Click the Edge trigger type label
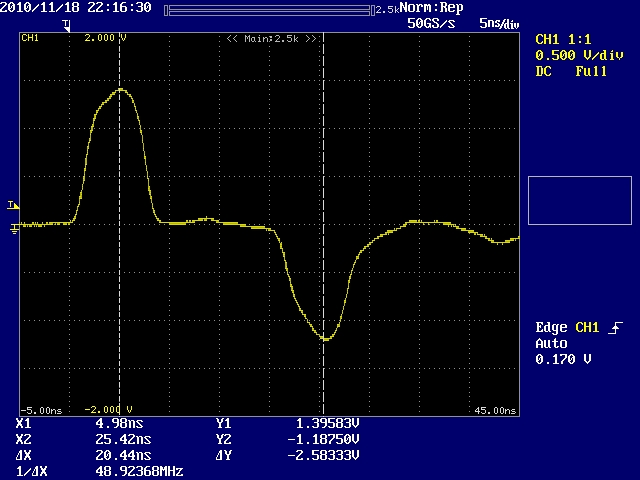The width and height of the screenshot is (640, 480). coord(552,328)
